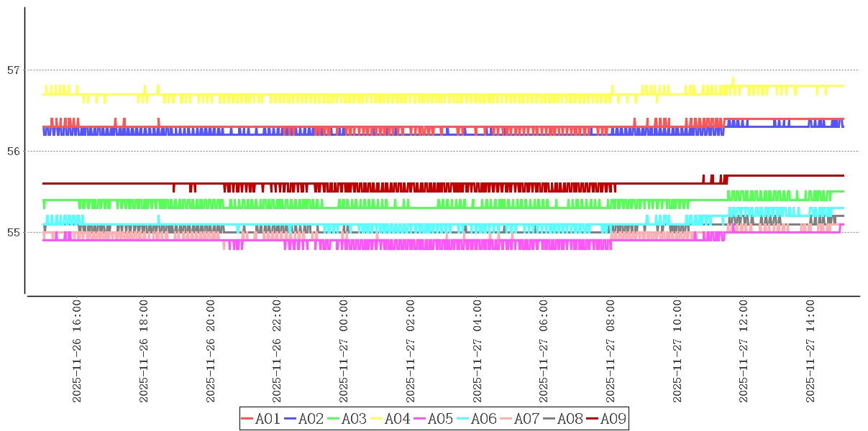Toggle the A09 legend entry
The width and height of the screenshot is (868, 431).
tap(606, 419)
